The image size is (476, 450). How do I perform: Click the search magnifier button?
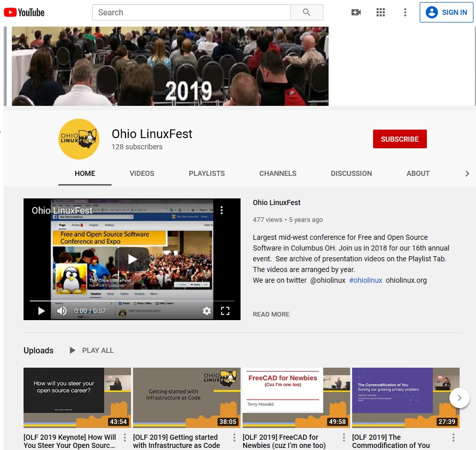(x=307, y=12)
